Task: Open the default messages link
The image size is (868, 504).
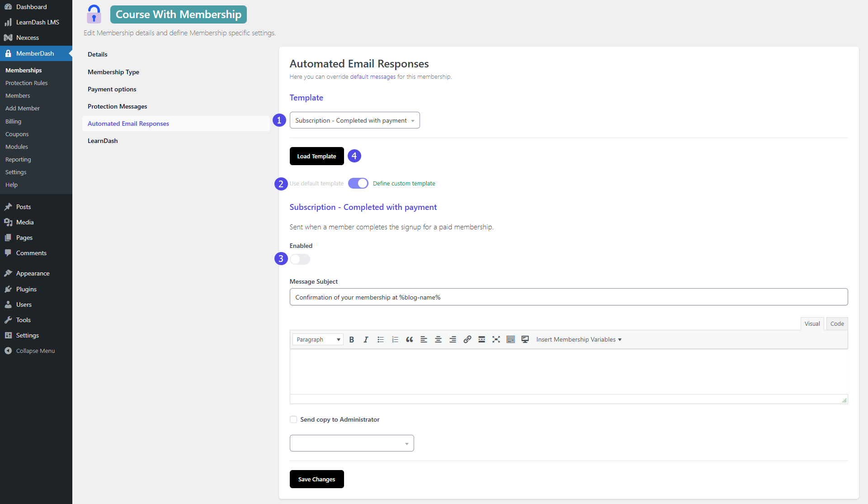Action: [x=373, y=76]
